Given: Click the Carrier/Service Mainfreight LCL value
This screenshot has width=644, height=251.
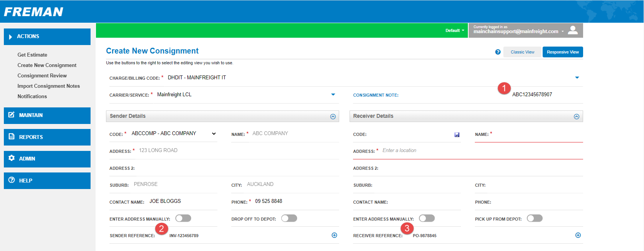Looking at the screenshot, I should (174, 95).
